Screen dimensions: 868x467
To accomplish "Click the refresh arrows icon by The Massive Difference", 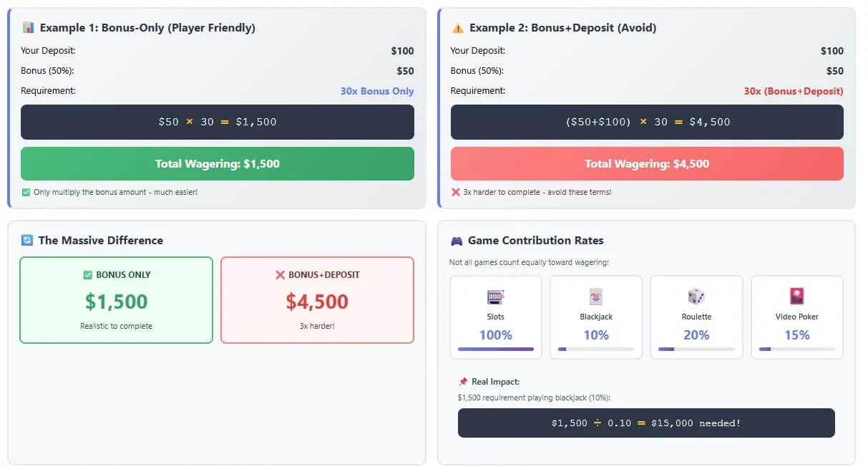I will click(x=27, y=241).
